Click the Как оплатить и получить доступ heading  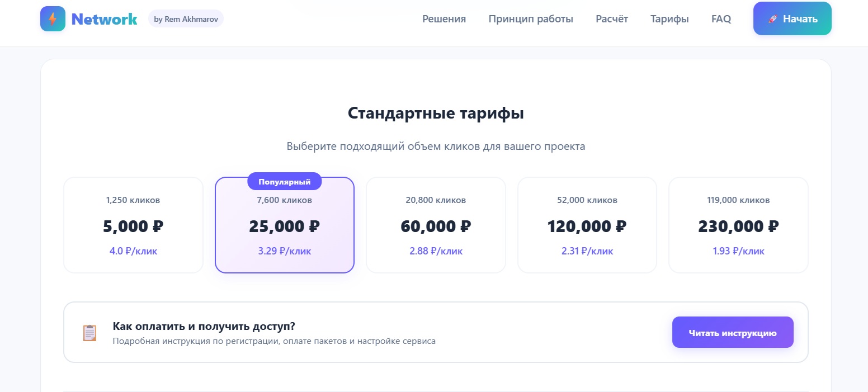(x=204, y=326)
